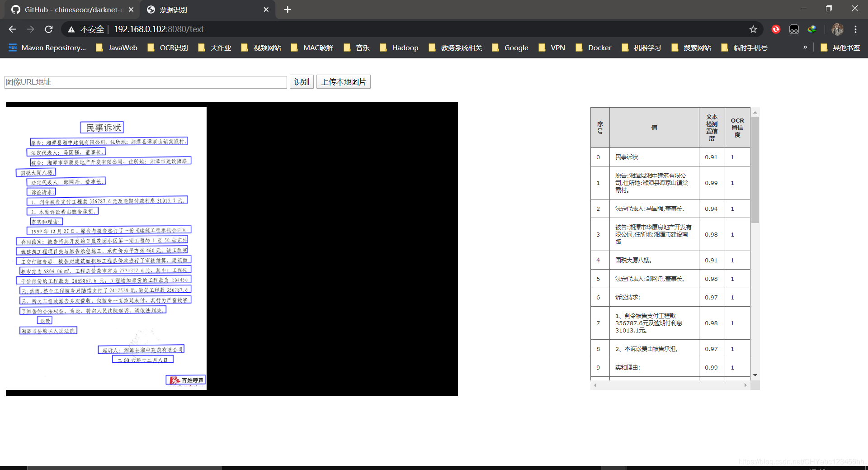Bookmark this page with the star icon

pyautogui.click(x=753, y=29)
